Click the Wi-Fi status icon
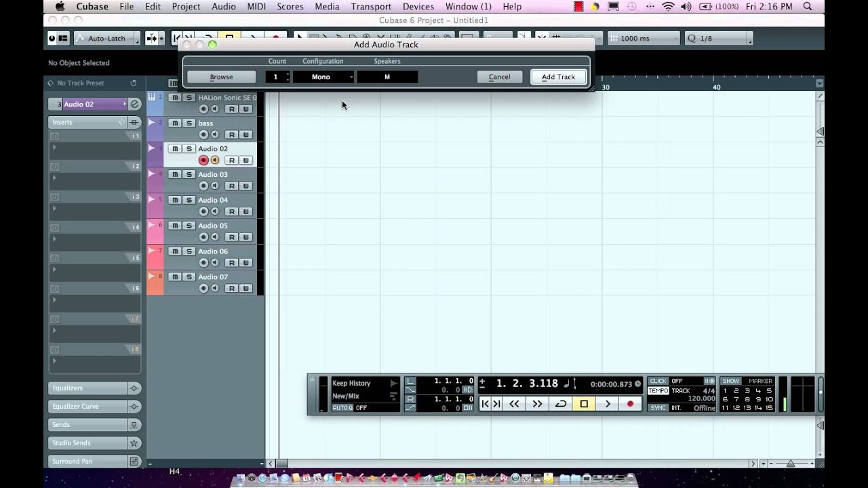This screenshot has width=868, height=488. 669,7
